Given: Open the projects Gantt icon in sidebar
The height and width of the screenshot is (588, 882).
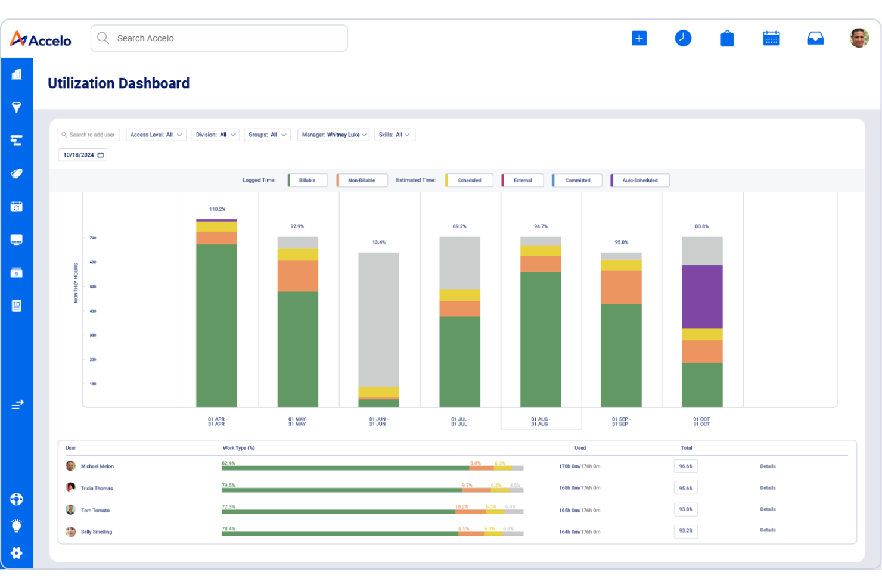Looking at the screenshot, I should [17, 141].
